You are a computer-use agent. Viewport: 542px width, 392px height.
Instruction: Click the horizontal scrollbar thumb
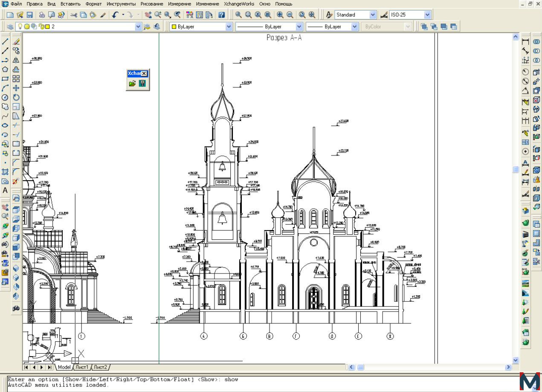click(361, 367)
